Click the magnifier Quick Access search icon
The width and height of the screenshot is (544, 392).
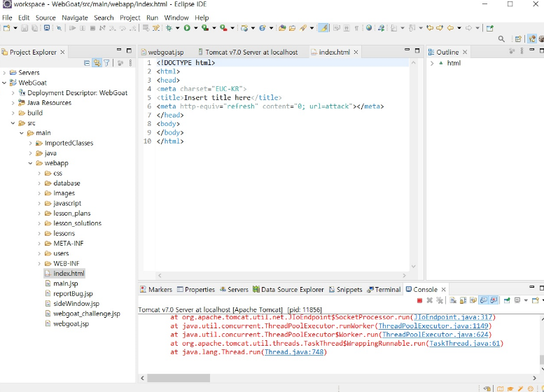pyautogui.click(x=501, y=39)
